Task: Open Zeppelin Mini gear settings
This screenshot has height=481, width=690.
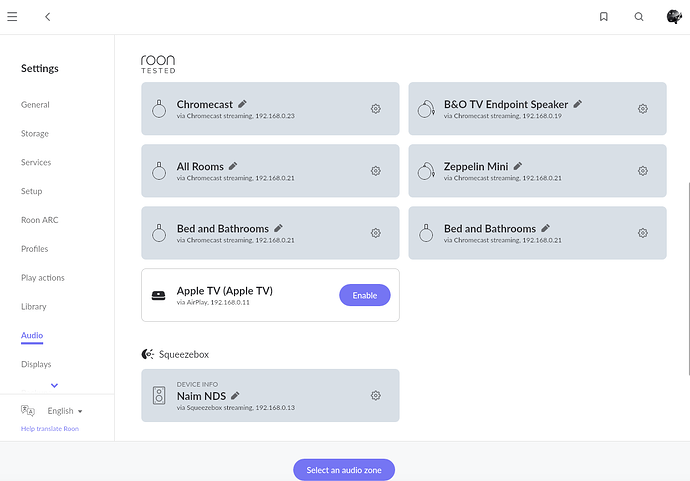Action: [643, 171]
